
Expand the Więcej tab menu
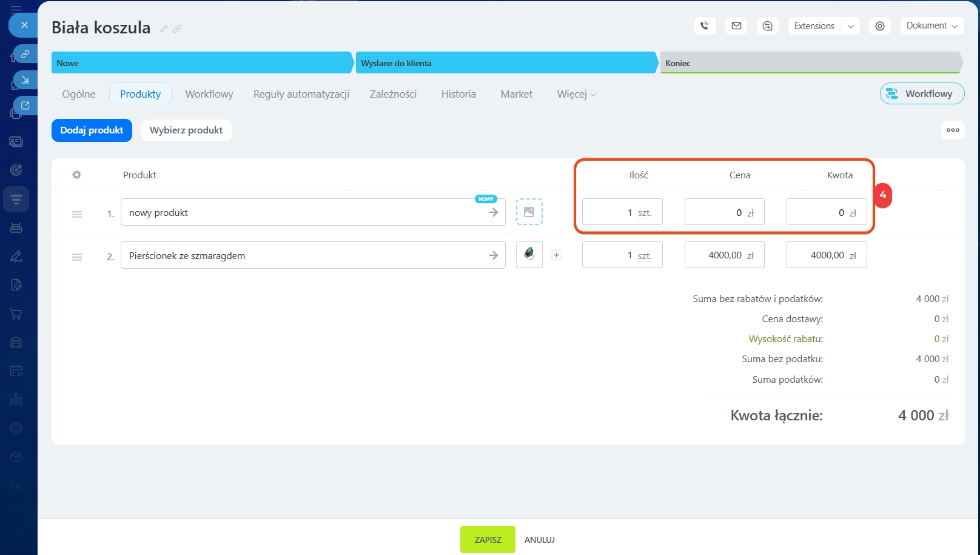click(x=576, y=94)
